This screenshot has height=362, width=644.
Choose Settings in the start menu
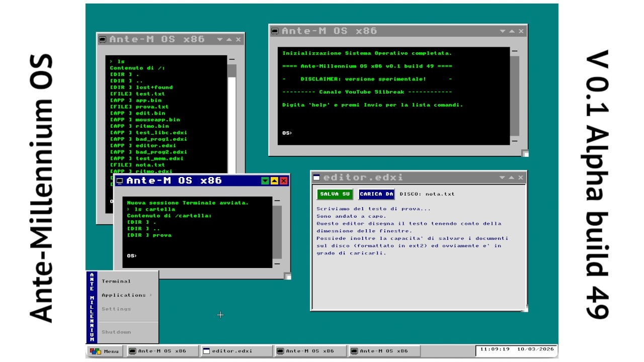tap(116, 309)
